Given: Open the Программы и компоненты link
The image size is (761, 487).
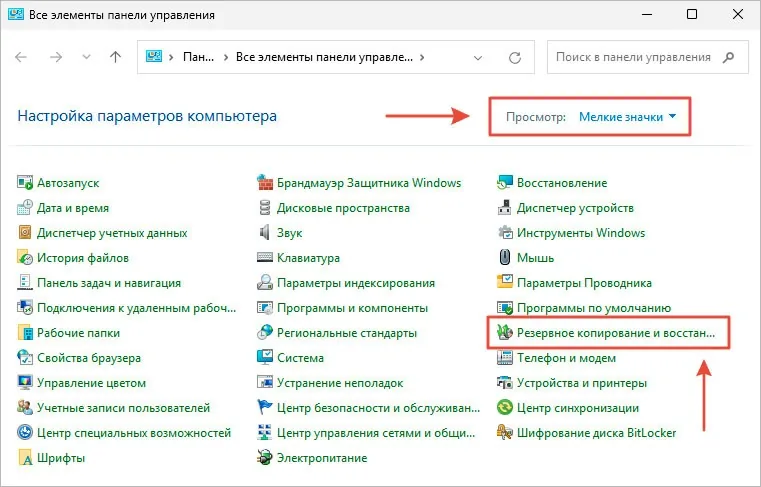Looking at the screenshot, I should click(352, 308).
